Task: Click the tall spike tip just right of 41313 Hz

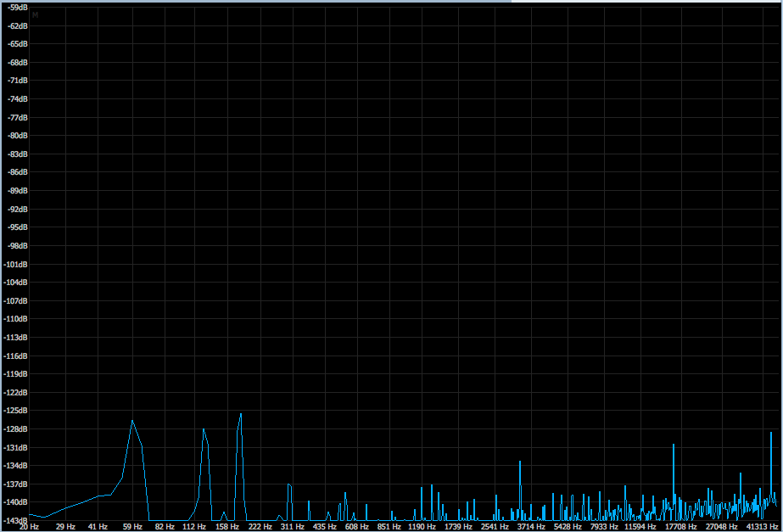Action: [771, 433]
